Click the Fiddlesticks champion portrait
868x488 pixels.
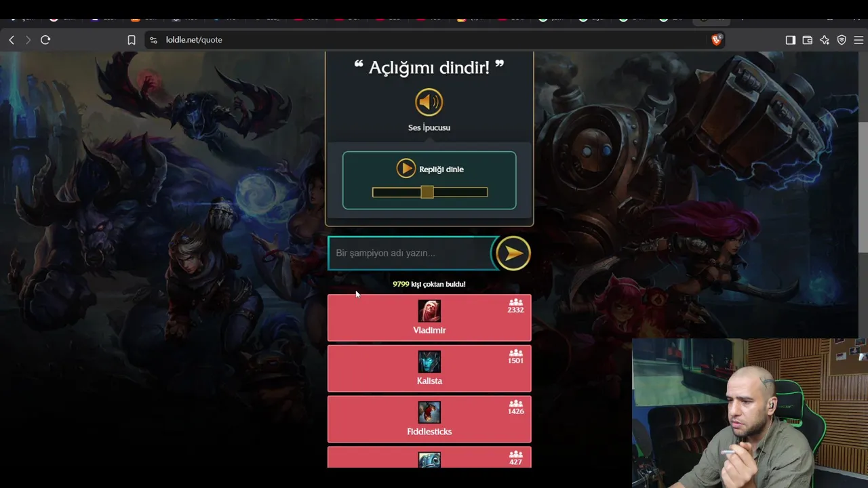[429, 413]
